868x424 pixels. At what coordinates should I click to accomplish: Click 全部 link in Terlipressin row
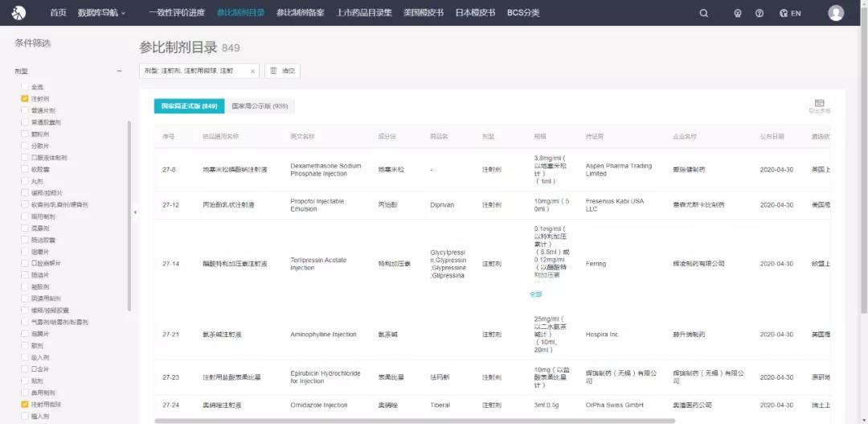click(535, 294)
